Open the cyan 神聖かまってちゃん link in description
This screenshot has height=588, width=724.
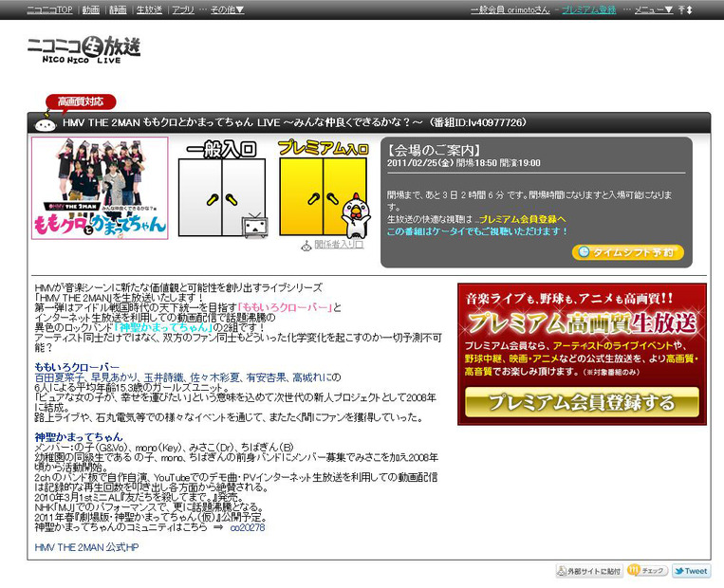[163, 327]
